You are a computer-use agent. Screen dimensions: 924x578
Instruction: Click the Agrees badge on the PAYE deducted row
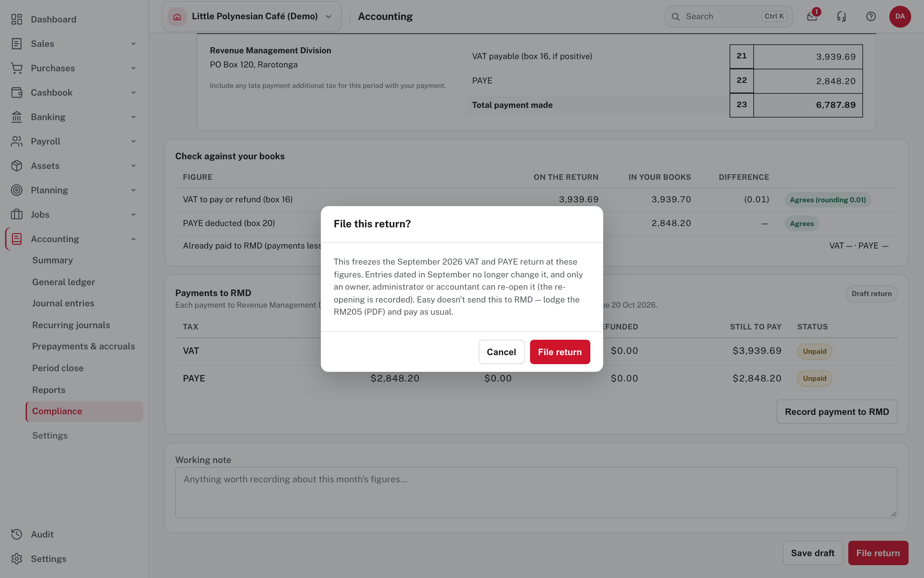pos(802,223)
